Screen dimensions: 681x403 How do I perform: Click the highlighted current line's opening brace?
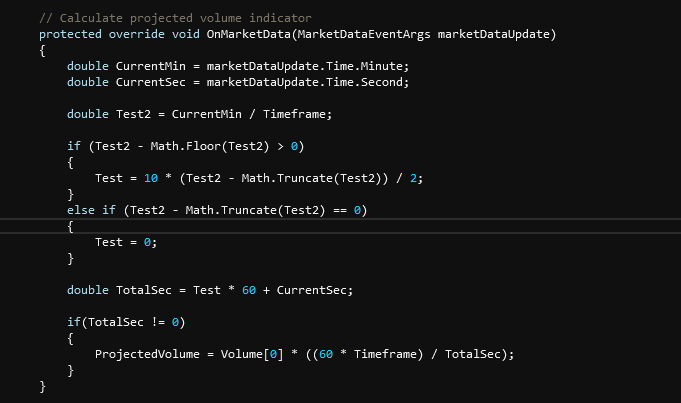coord(70,227)
